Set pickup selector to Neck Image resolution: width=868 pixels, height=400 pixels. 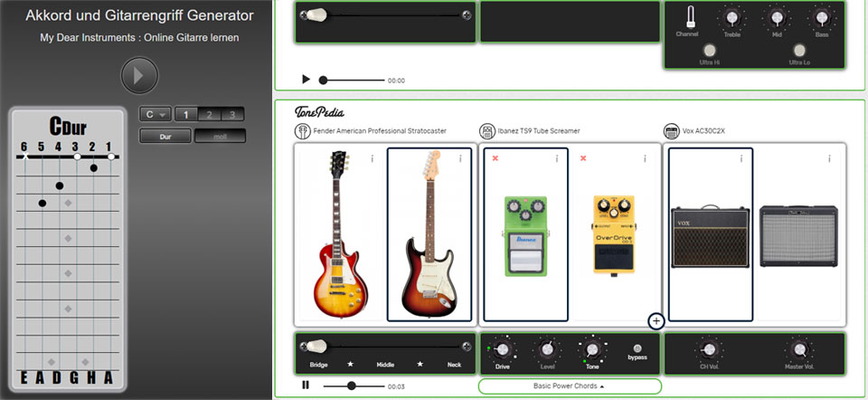coord(454,365)
